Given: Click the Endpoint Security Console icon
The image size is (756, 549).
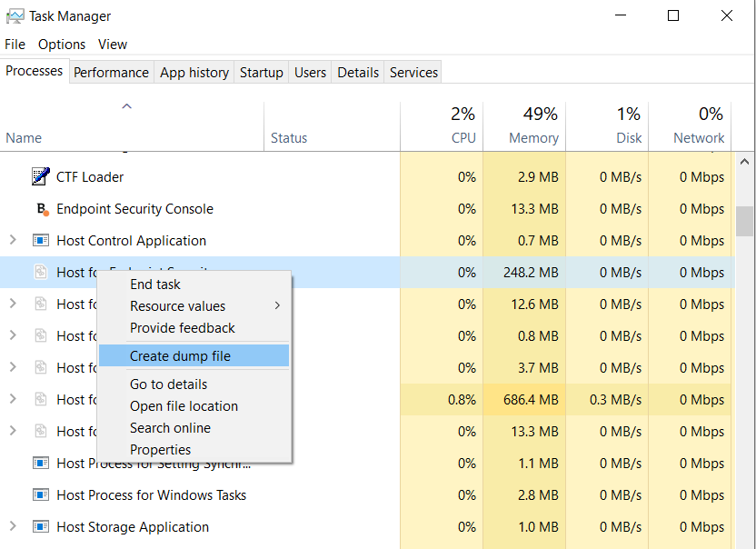Looking at the screenshot, I should pos(40,208).
